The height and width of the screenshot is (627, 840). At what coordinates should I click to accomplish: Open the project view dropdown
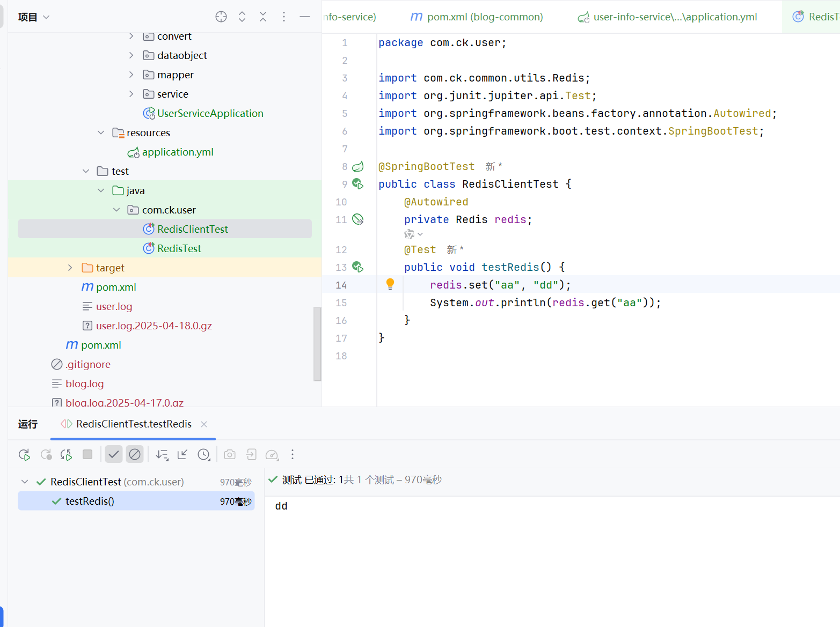(34, 17)
